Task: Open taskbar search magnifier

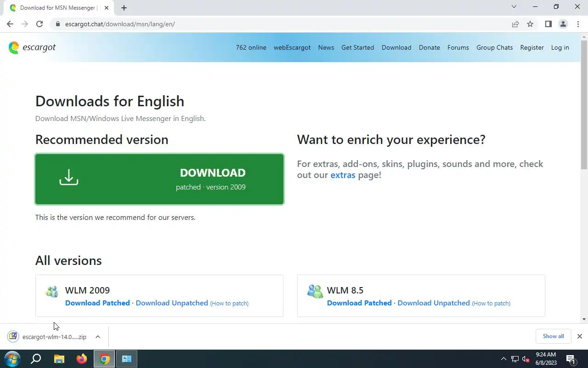Action: click(36, 359)
